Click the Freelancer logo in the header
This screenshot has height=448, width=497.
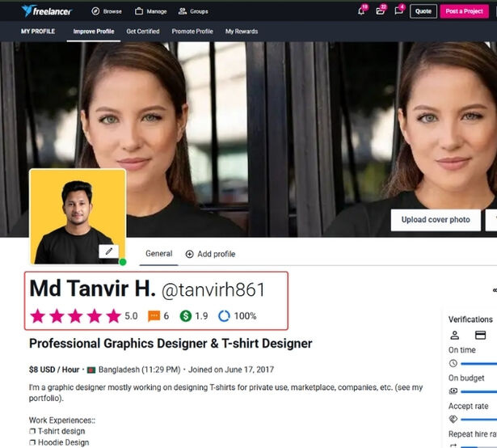pyautogui.click(x=48, y=11)
